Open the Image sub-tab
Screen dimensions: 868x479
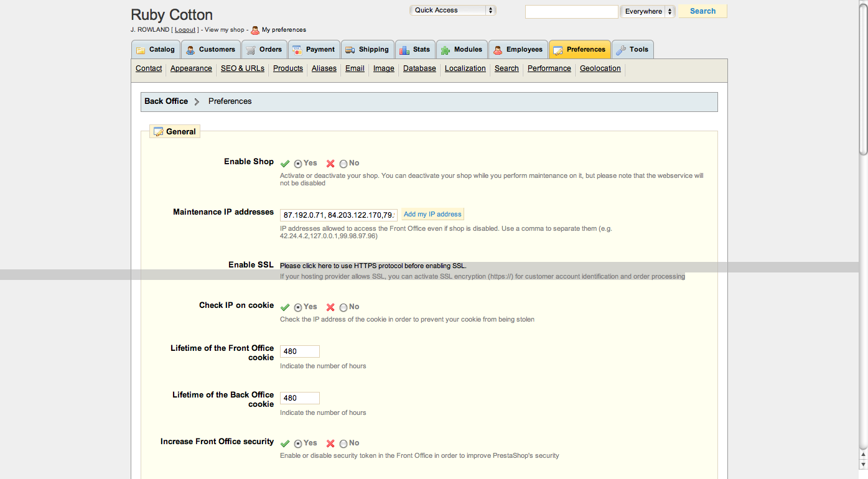[384, 68]
